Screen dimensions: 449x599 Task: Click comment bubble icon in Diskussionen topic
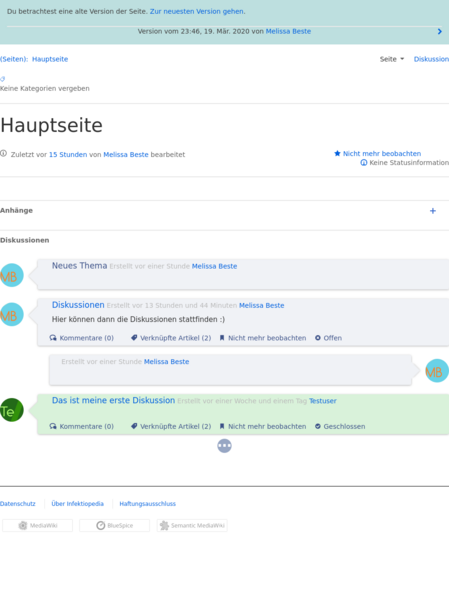(x=53, y=338)
